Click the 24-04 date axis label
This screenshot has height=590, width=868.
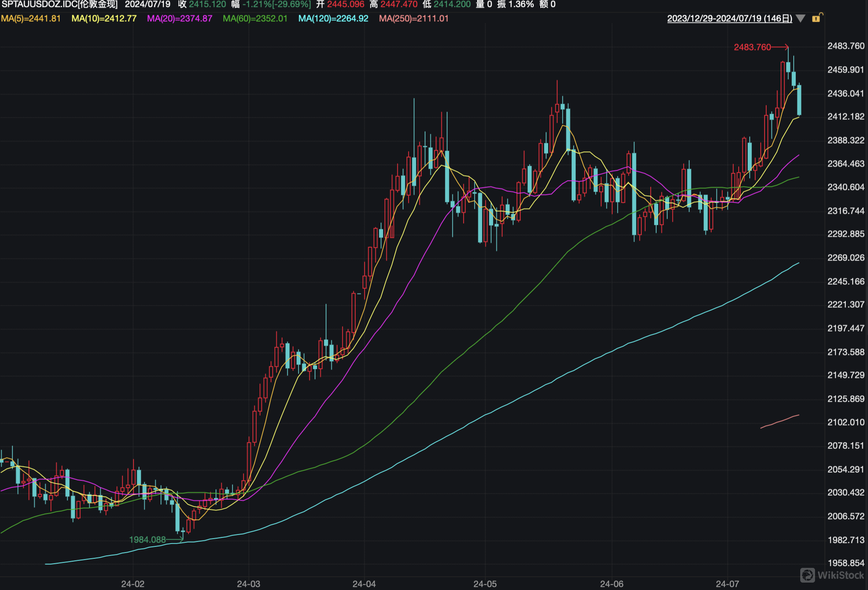pos(364,583)
